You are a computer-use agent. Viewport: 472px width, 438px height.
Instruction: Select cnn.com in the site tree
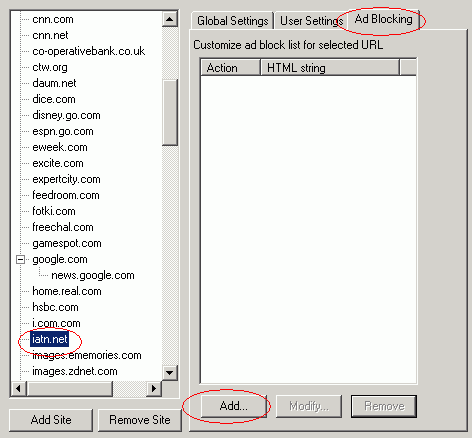point(53,19)
